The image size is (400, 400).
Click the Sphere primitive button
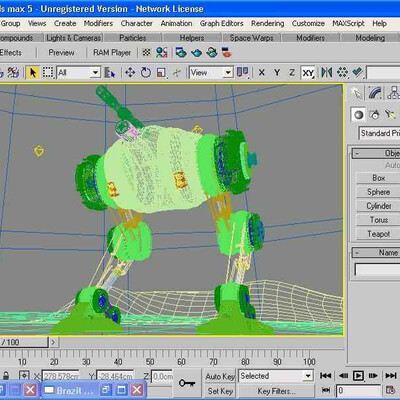378,192
